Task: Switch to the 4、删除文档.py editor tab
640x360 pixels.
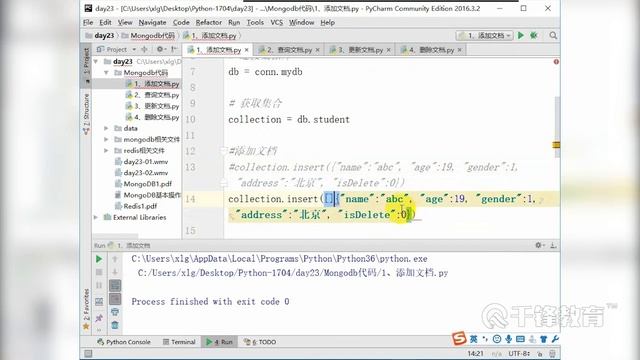Action: click(431, 50)
